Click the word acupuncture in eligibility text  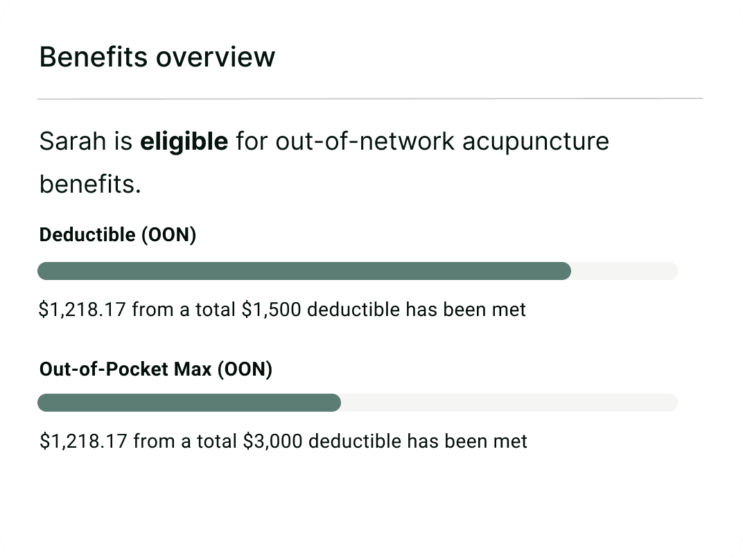(x=536, y=142)
